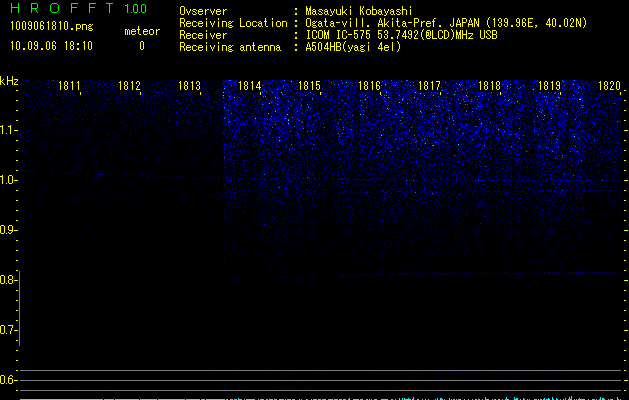
Task: Click the Ovserver field label
Action: (x=203, y=11)
